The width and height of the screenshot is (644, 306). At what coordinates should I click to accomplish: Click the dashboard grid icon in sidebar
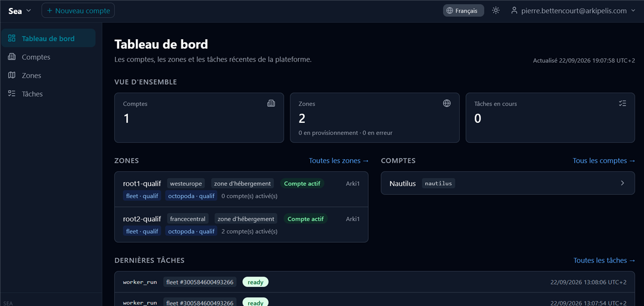[x=12, y=39]
